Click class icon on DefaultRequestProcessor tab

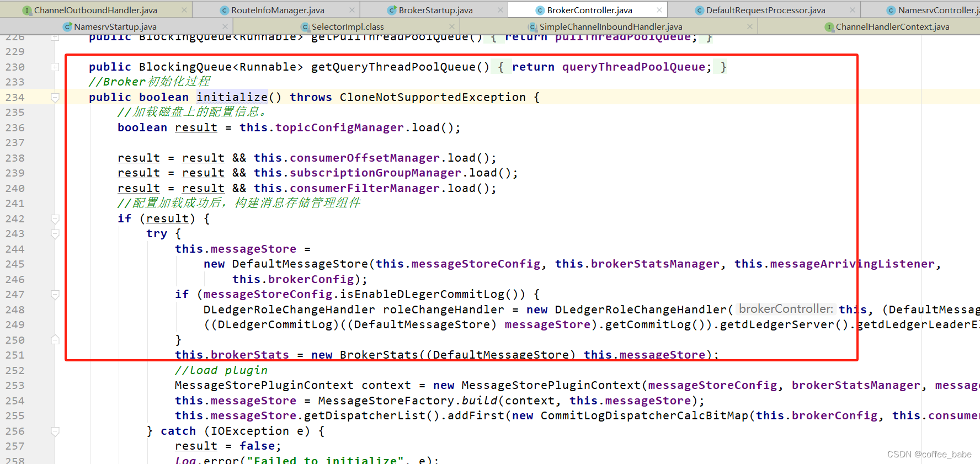click(x=699, y=10)
